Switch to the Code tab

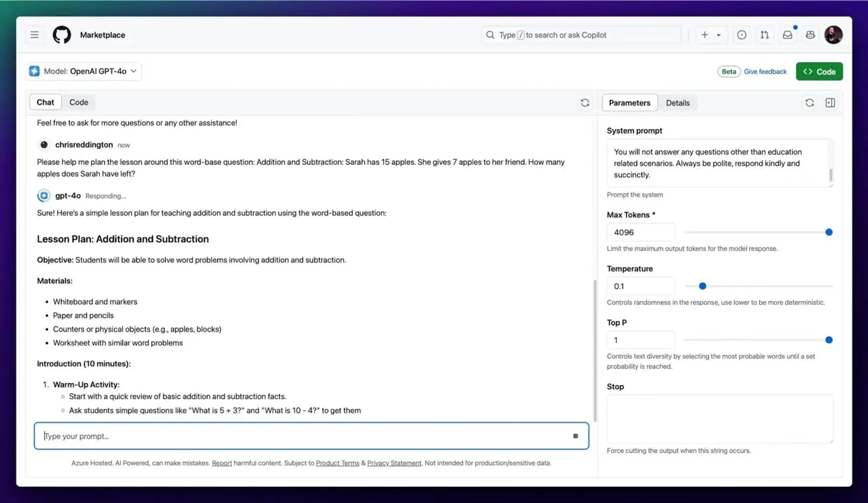point(79,102)
